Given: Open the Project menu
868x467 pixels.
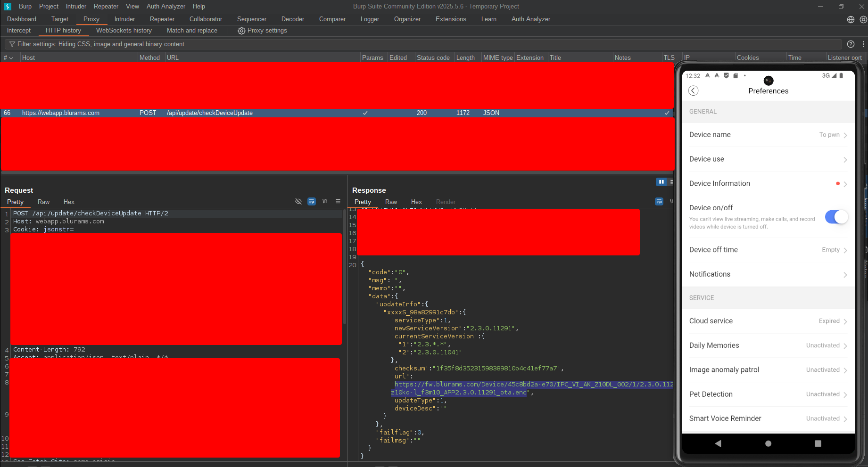Looking at the screenshot, I should coord(49,6).
